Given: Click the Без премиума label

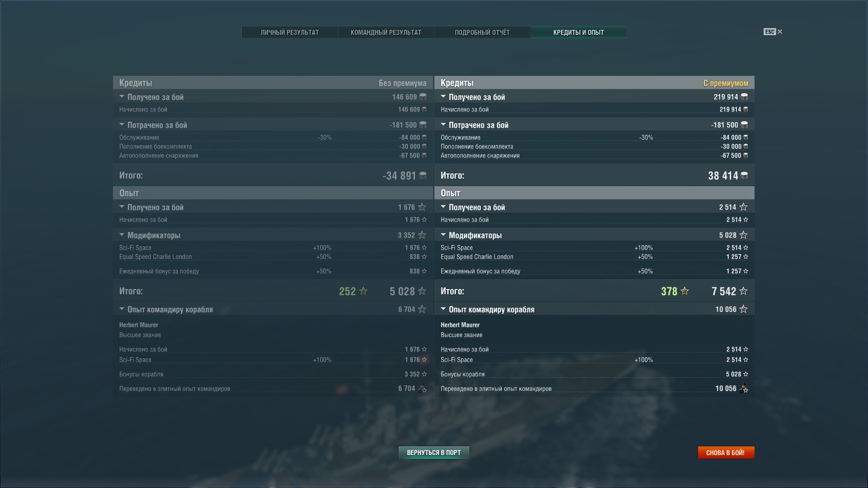Looking at the screenshot, I should pos(402,83).
